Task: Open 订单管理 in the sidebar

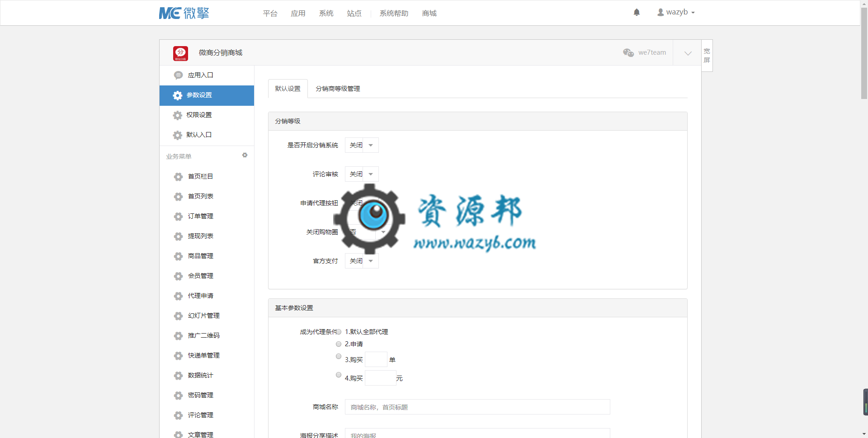Action: (207, 217)
